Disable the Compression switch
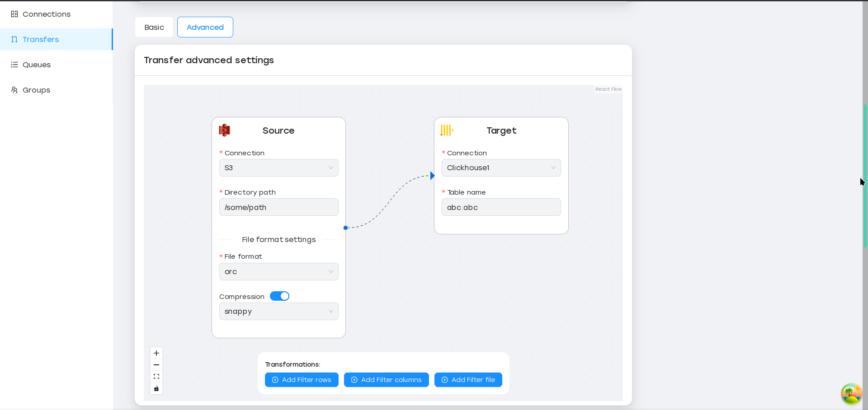 point(279,296)
